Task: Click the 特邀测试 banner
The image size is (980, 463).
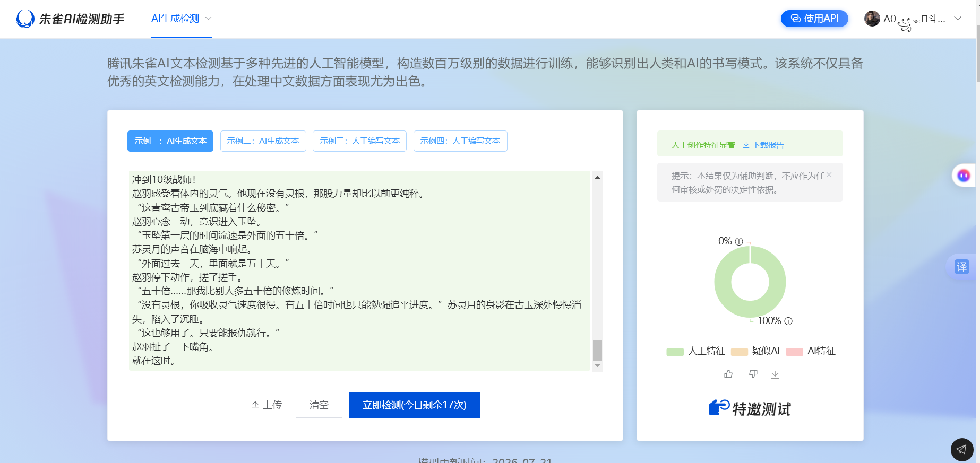Action: 750,408
